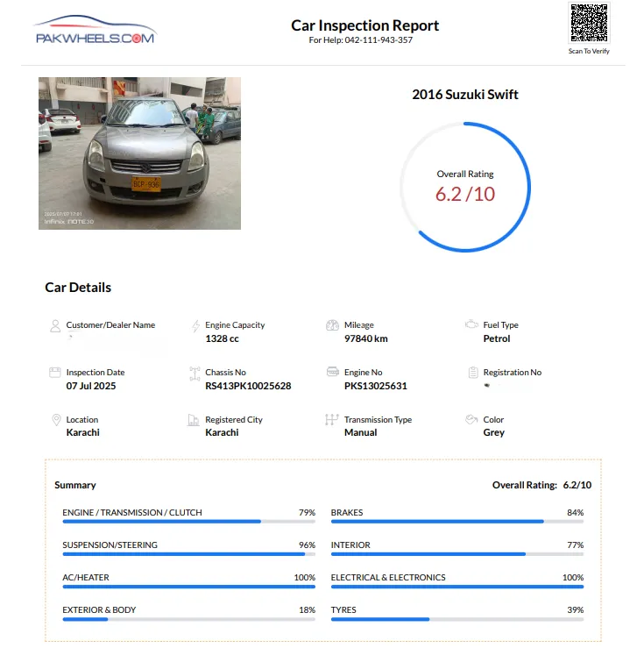Click the Location pin icon
The height and width of the screenshot is (655, 644).
tap(56, 420)
